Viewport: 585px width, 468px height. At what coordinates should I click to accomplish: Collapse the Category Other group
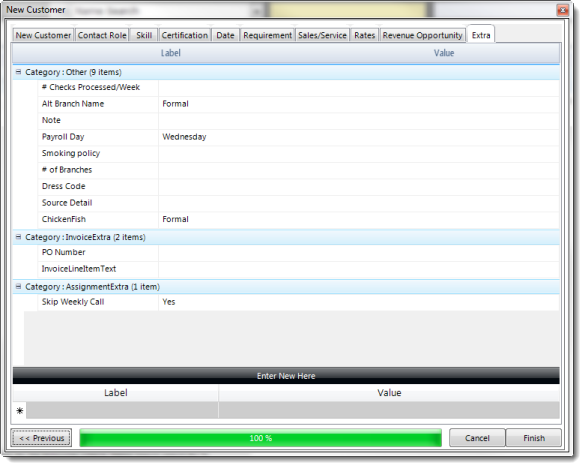18,72
